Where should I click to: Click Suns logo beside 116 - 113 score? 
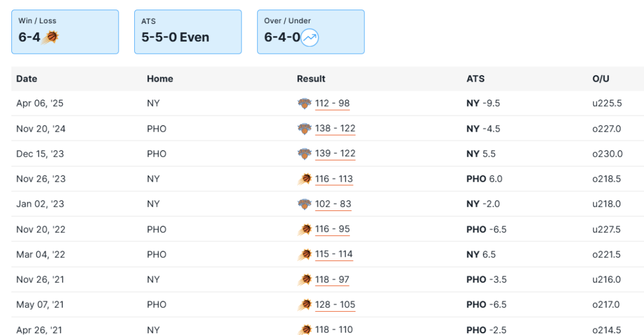pyautogui.click(x=304, y=179)
